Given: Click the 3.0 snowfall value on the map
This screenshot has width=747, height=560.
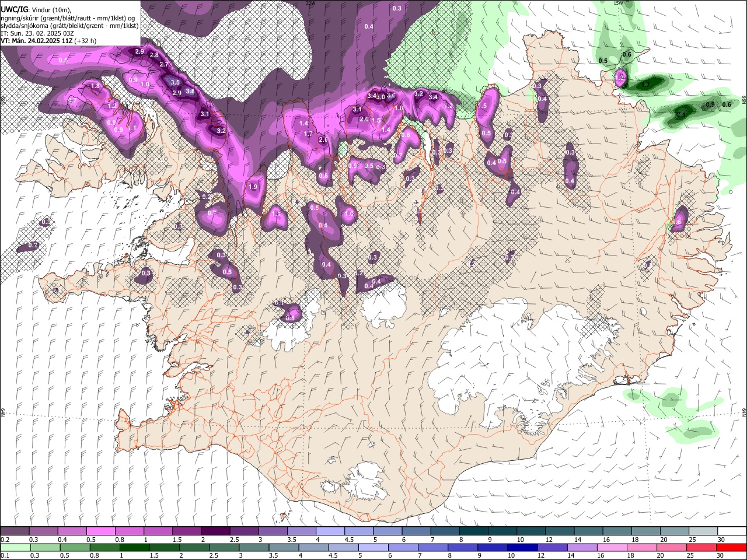Looking at the screenshot, I should [381, 97].
